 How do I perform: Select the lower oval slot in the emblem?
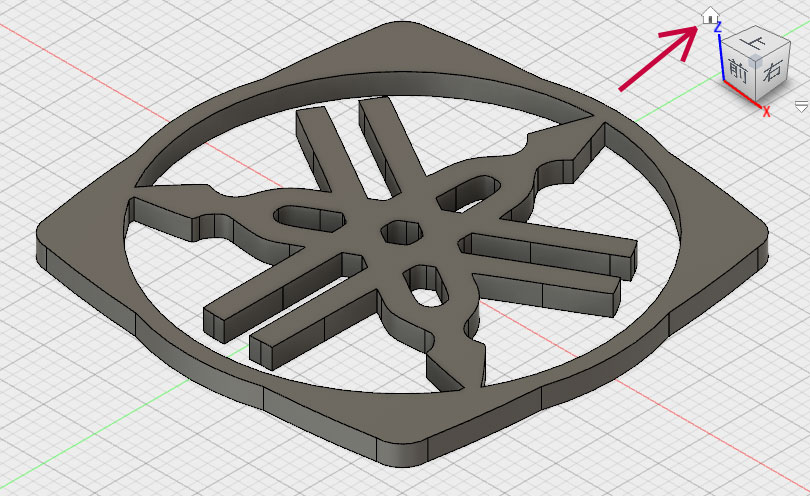pos(424,298)
